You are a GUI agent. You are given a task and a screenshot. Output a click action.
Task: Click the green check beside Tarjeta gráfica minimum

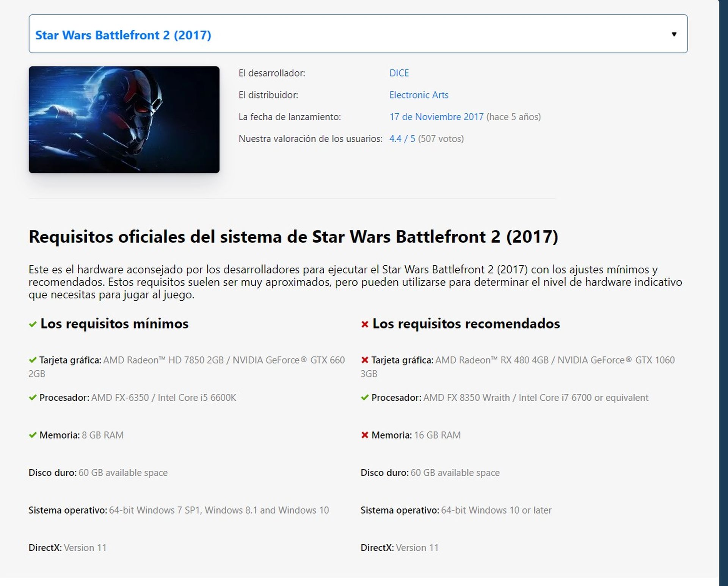pos(32,360)
